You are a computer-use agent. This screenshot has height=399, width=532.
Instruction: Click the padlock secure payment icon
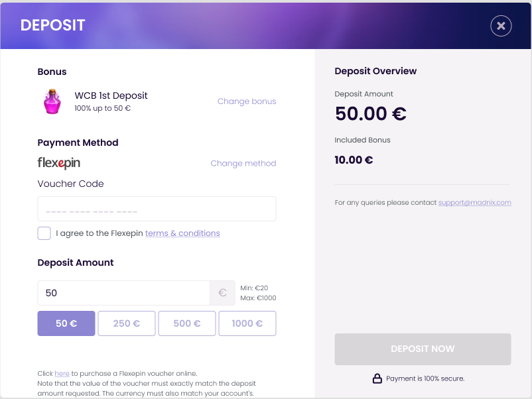pyautogui.click(x=377, y=378)
